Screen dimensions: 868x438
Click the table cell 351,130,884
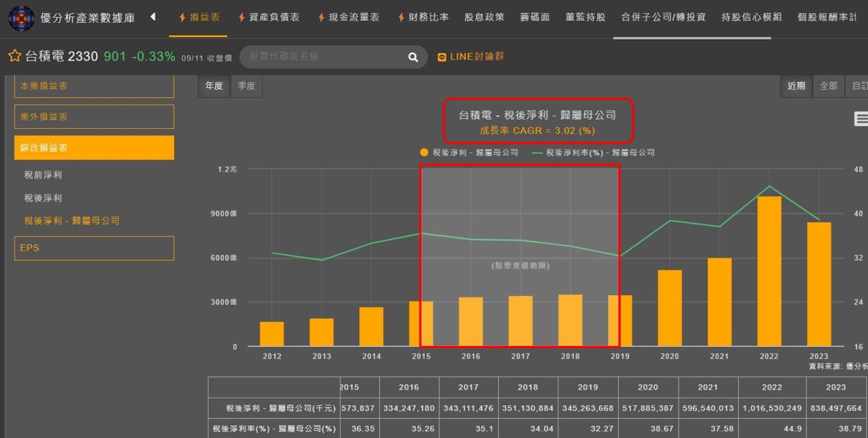(x=528, y=408)
